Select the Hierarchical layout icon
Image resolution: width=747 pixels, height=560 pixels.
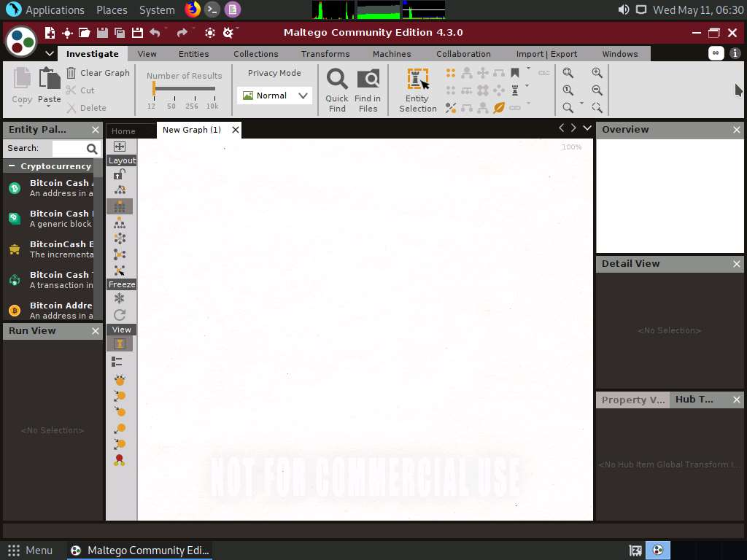coord(120,223)
